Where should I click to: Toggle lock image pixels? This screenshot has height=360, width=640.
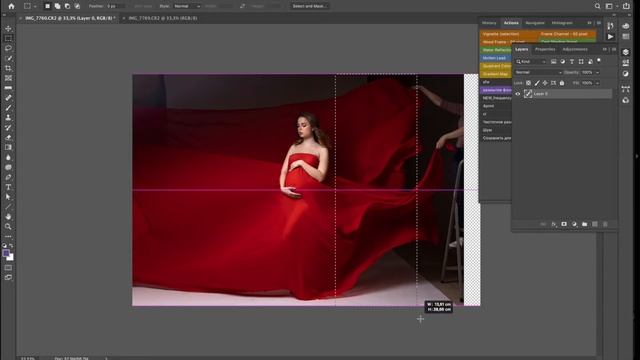pyautogui.click(x=537, y=83)
